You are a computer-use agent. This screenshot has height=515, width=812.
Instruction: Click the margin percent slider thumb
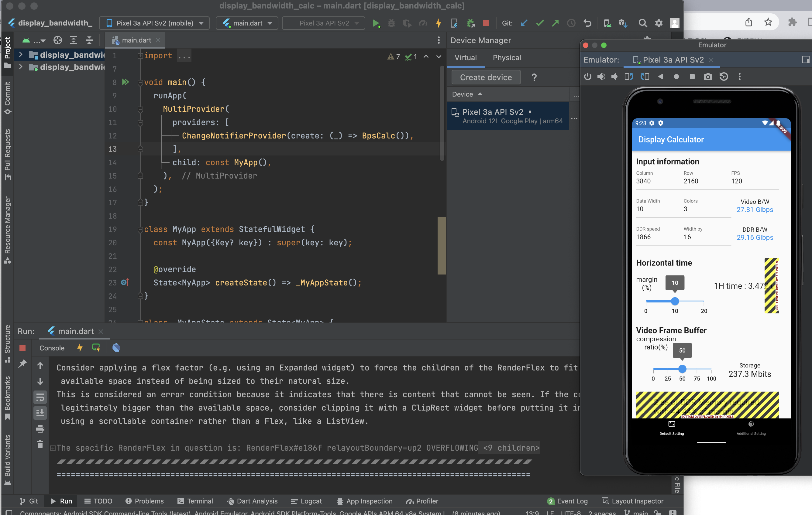(x=675, y=301)
